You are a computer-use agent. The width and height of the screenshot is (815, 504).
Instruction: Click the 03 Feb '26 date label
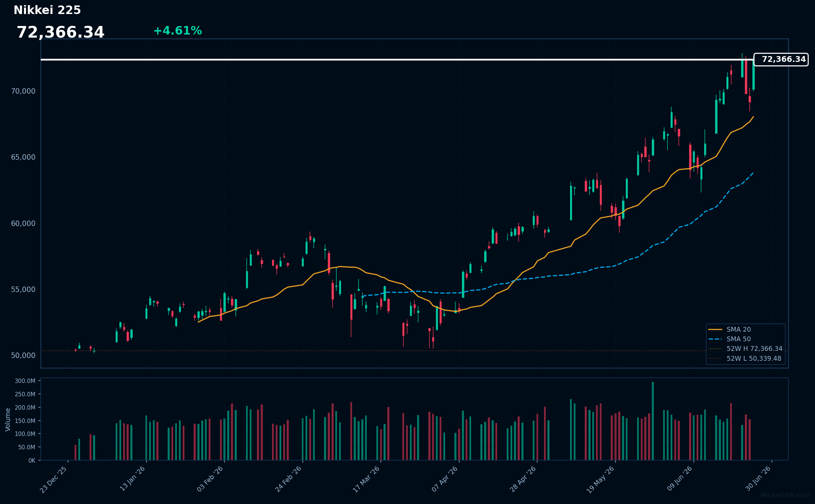click(x=210, y=479)
